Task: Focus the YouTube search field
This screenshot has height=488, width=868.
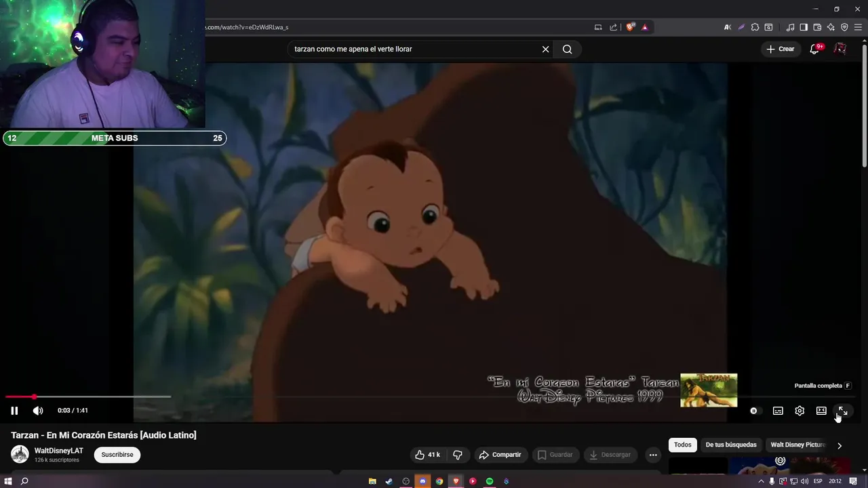Action: coord(414,49)
